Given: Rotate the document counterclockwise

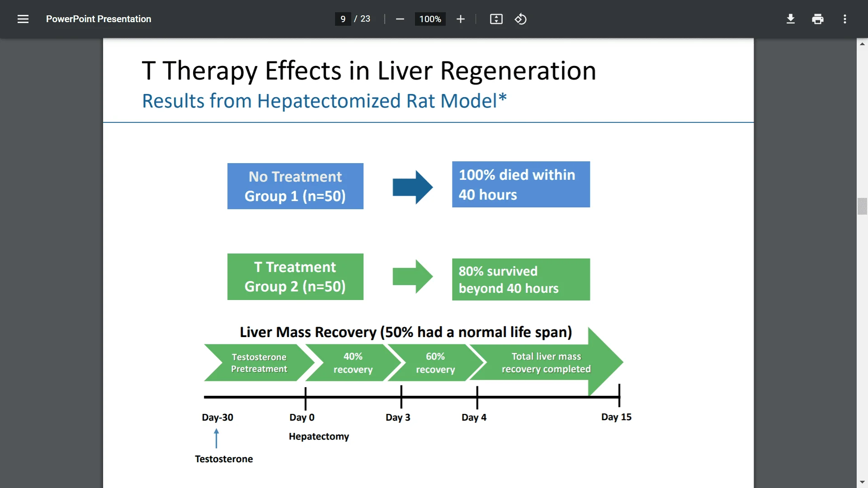Looking at the screenshot, I should pyautogui.click(x=520, y=19).
